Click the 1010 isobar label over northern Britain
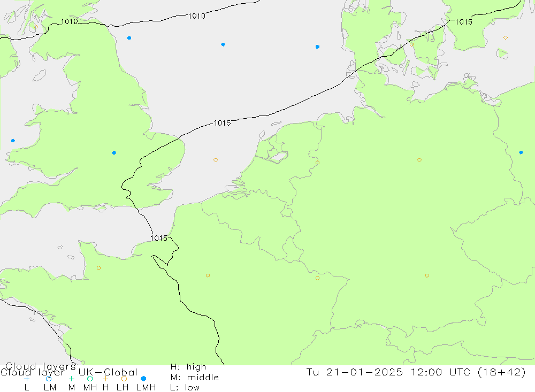Screen dimensions: 535x392 [x=69, y=22]
